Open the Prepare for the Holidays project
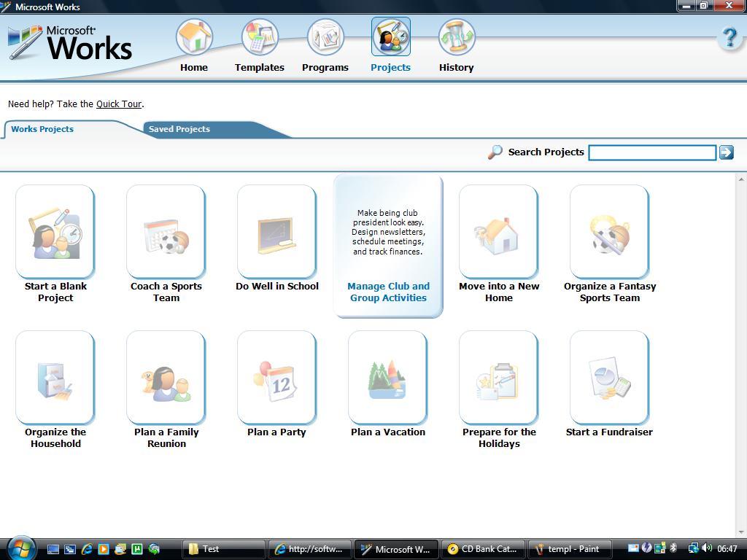 pyautogui.click(x=499, y=378)
